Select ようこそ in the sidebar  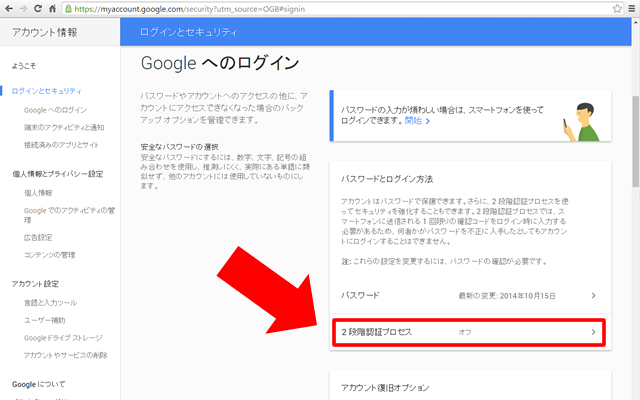(x=24, y=66)
